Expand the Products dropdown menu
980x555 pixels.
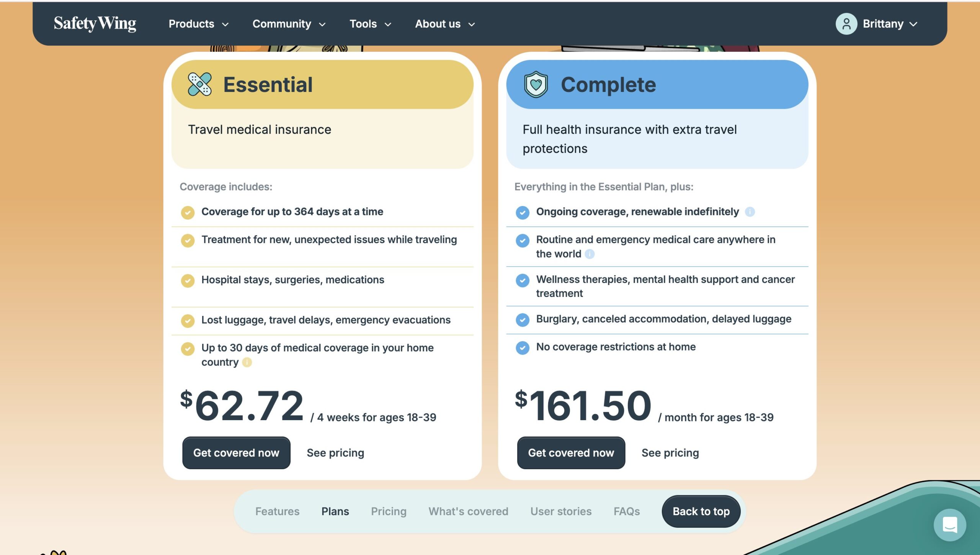click(198, 24)
